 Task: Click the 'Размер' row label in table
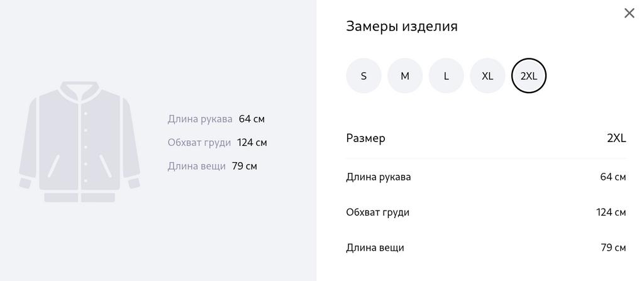tap(365, 138)
